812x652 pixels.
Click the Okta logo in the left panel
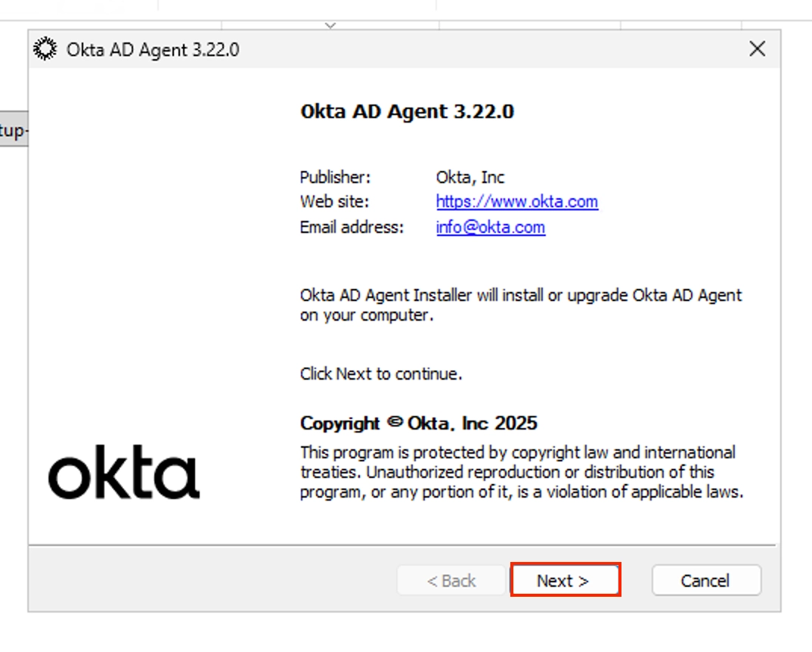click(x=124, y=472)
